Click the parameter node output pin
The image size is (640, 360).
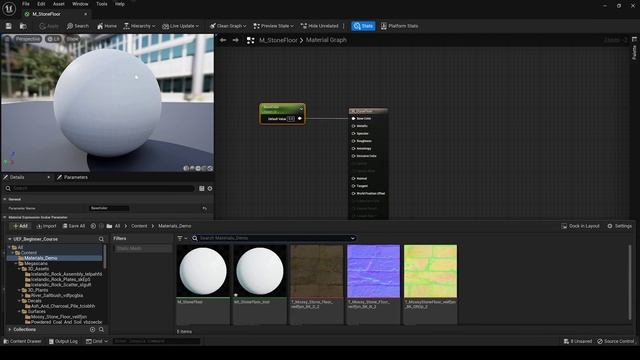pos(300,119)
